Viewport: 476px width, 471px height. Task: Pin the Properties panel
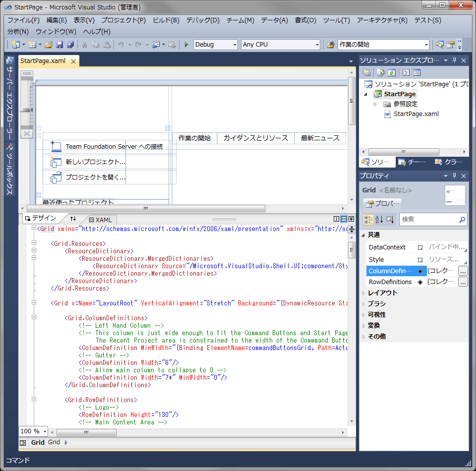pyautogui.click(x=455, y=176)
